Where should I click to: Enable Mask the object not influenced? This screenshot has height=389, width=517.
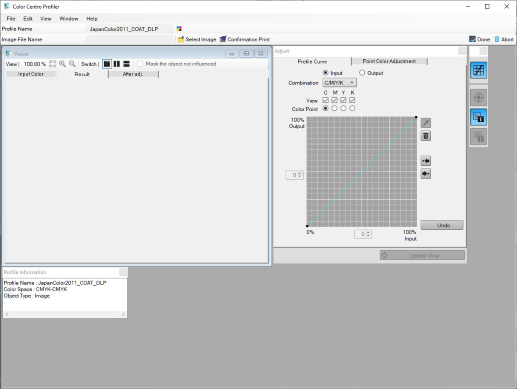(140, 64)
